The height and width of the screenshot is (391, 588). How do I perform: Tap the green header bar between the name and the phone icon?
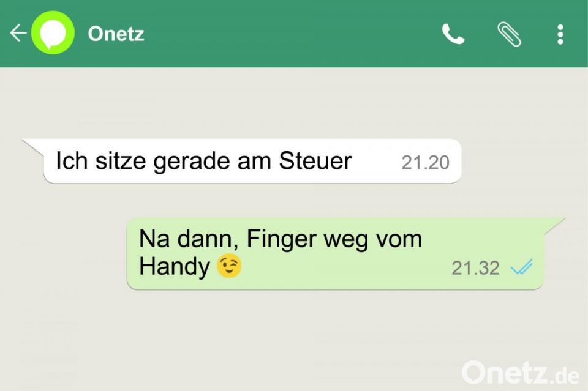(293, 34)
